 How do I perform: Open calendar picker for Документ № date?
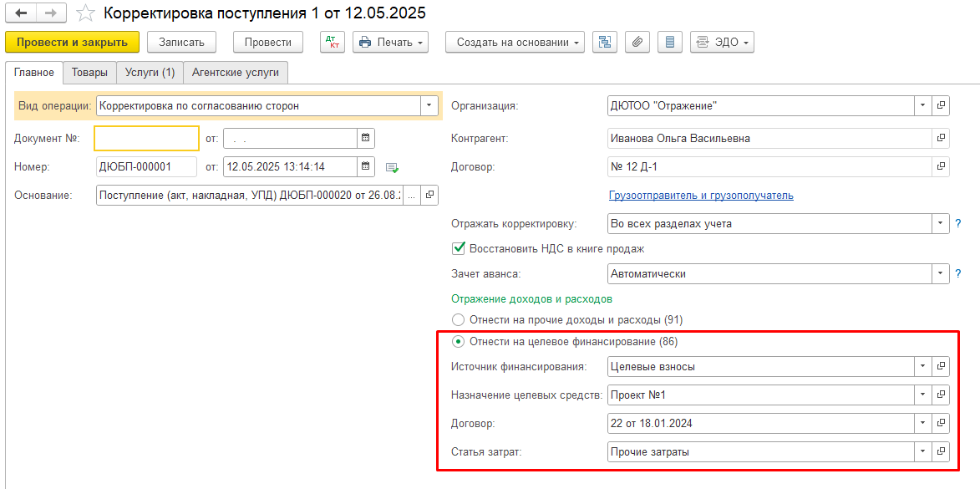pos(366,138)
